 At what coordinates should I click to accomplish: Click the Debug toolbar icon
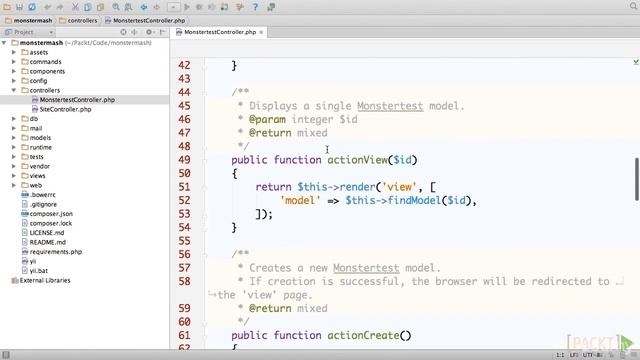click(199, 7)
